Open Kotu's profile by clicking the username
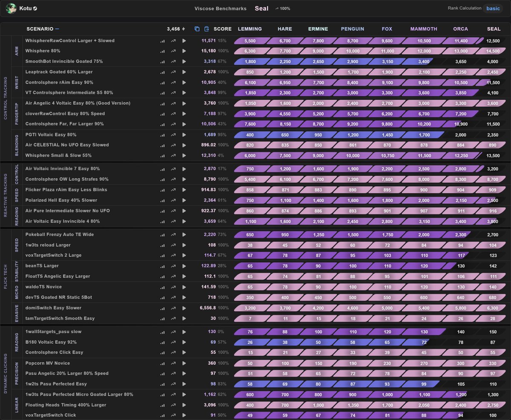Image resolution: width=511 pixels, height=420 pixels. click(x=25, y=8)
